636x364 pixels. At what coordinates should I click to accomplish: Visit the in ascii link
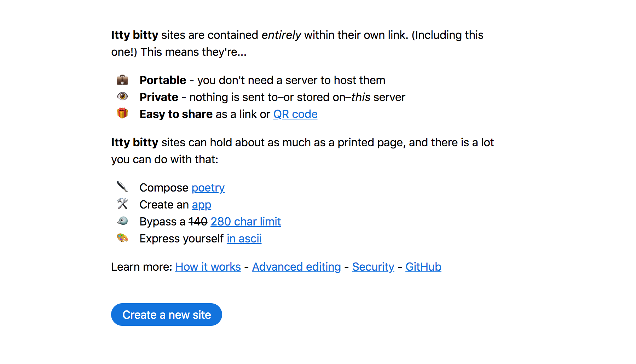coord(244,239)
